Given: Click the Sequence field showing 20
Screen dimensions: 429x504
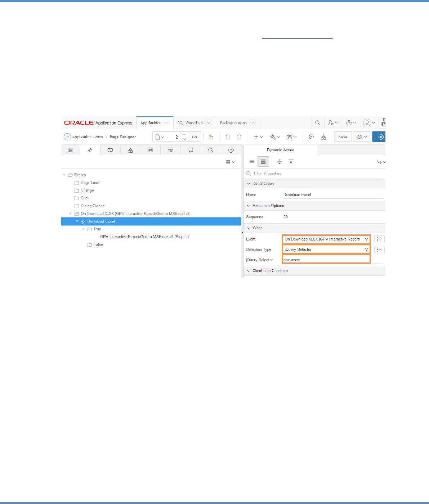Looking at the screenshot, I should tap(333, 217).
